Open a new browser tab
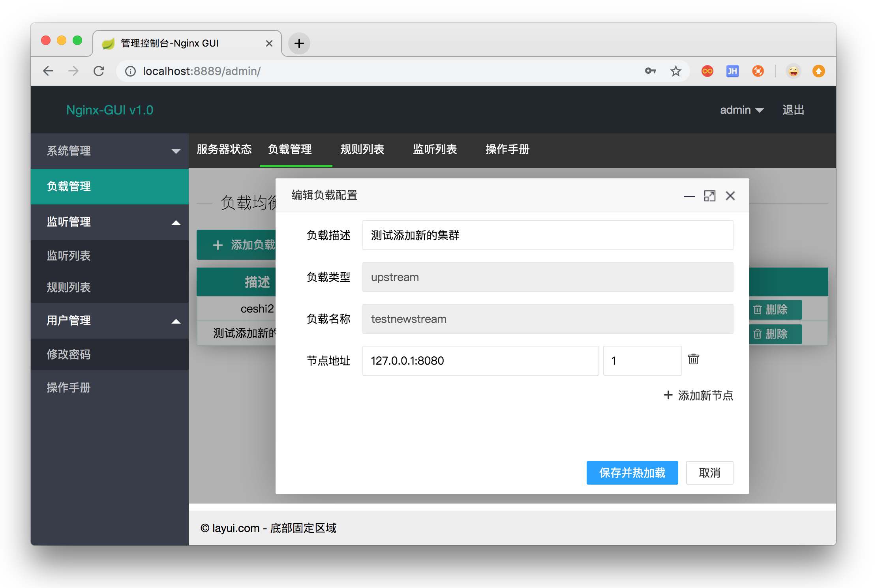Screen dimensions: 878x588 point(299,43)
